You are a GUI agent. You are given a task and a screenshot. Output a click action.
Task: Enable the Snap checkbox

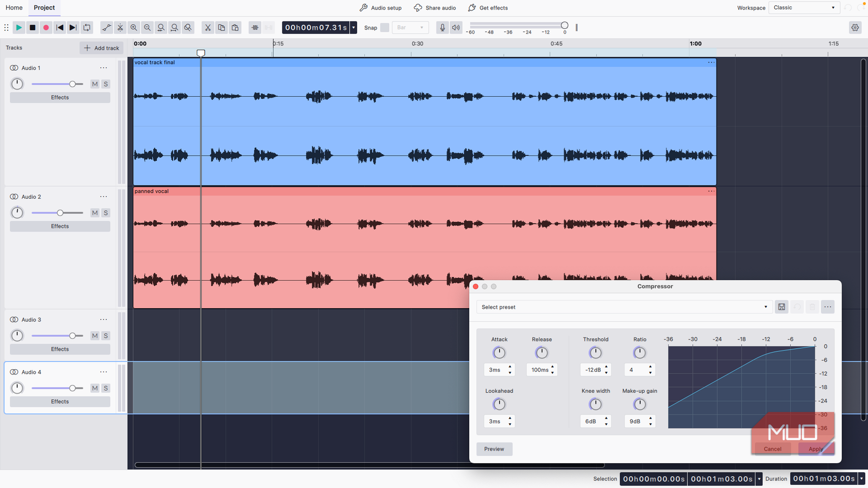(385, 27)
